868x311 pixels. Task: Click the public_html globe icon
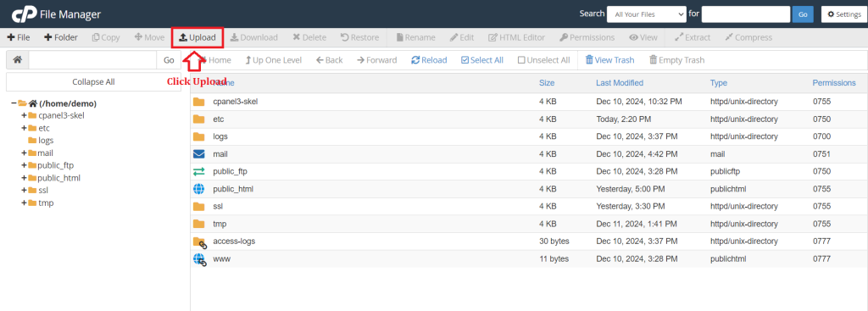[198, 189]
